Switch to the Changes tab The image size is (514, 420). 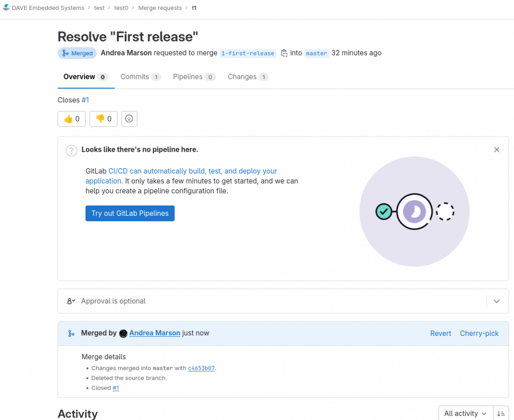(x=248, y=77)
